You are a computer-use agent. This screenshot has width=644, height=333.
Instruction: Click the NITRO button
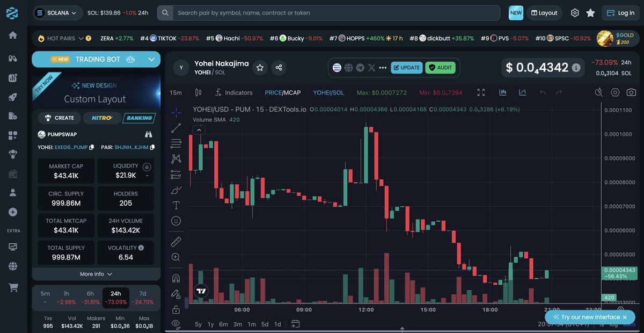[x=101, y=118]
